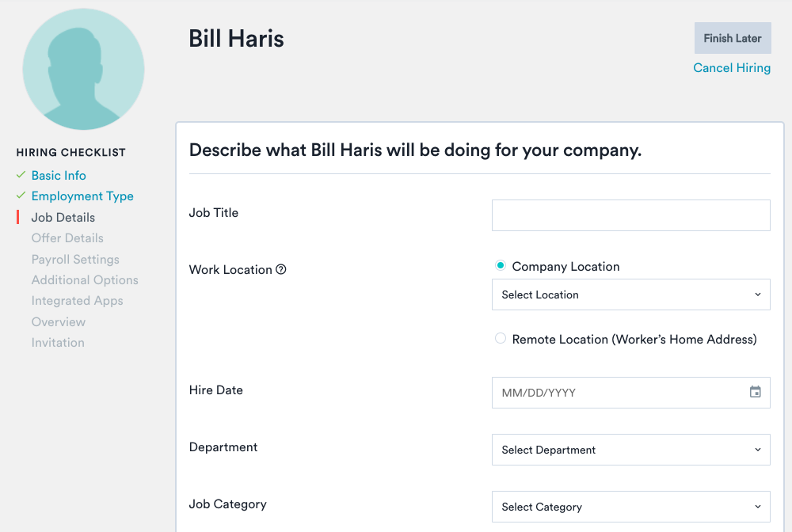This screenshot has width=792, height=532.
Task: Navigate to the Integrated Apps step
Action: [x=77, y=300]
